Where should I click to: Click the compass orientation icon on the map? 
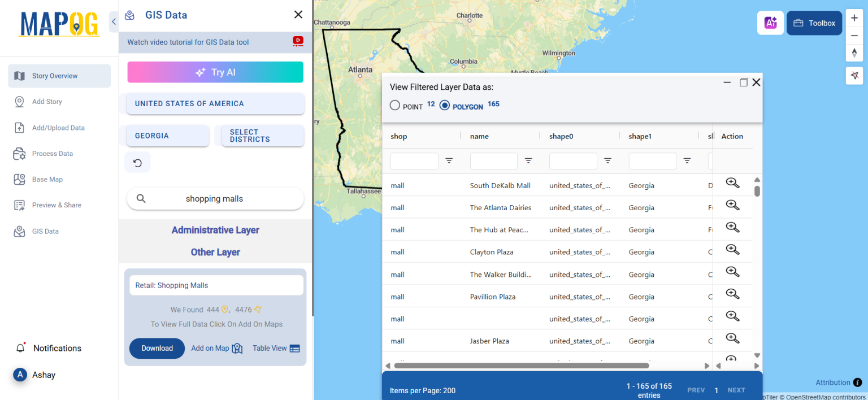(x=854, y=53)
